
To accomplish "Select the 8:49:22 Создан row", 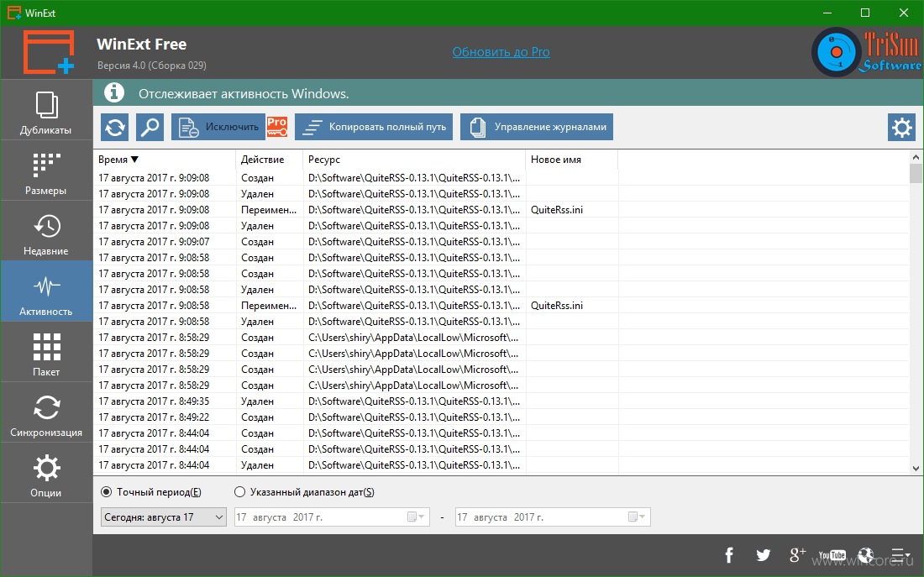I will (502, 417).
